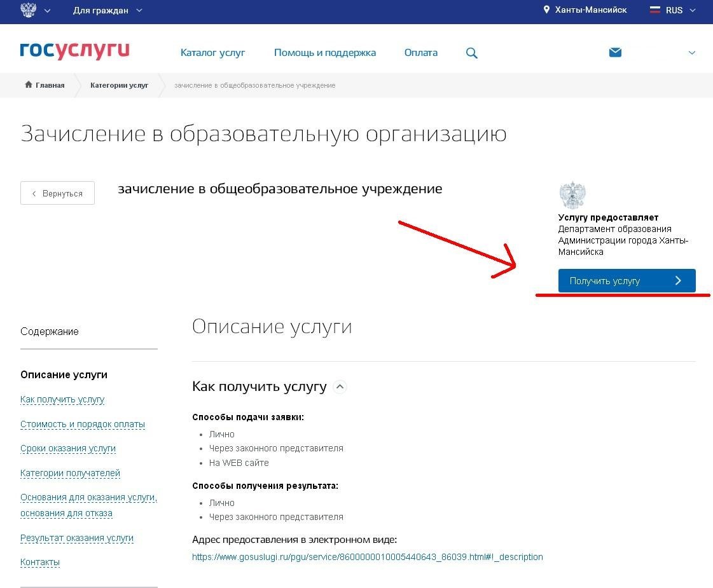Open the user account dropdown chevron
The image size is (713, 588).
pyautogui.click(x=692, y=53)
